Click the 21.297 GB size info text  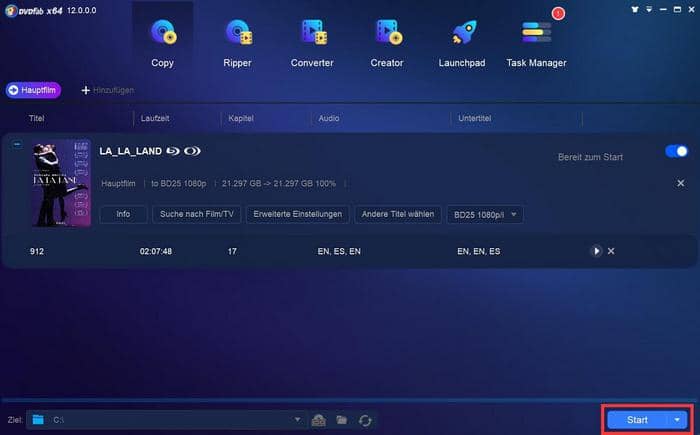[279, 184]
